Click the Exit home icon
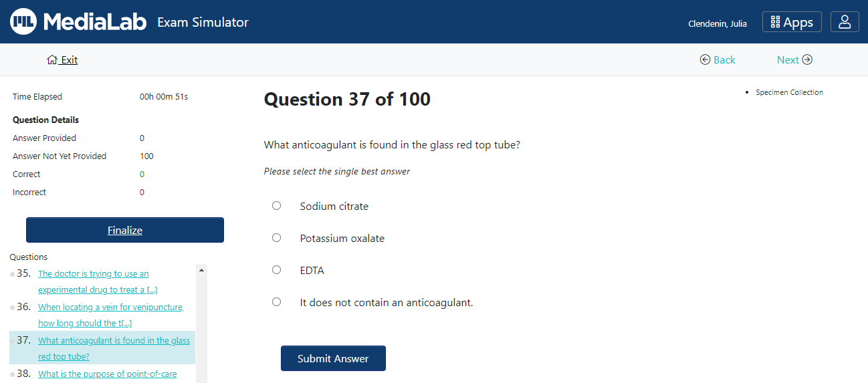This screenshot has width=868, height=383. pos(52,60)
